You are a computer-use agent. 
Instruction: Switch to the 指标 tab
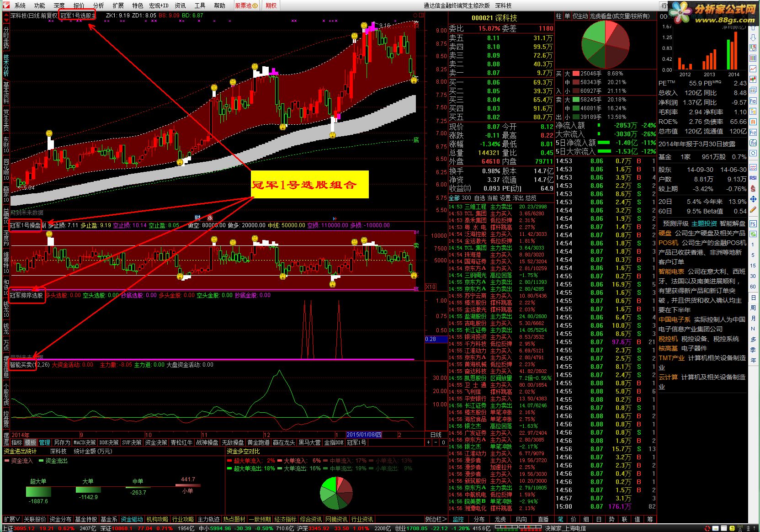pyautogui.click(x=17, y=442)
